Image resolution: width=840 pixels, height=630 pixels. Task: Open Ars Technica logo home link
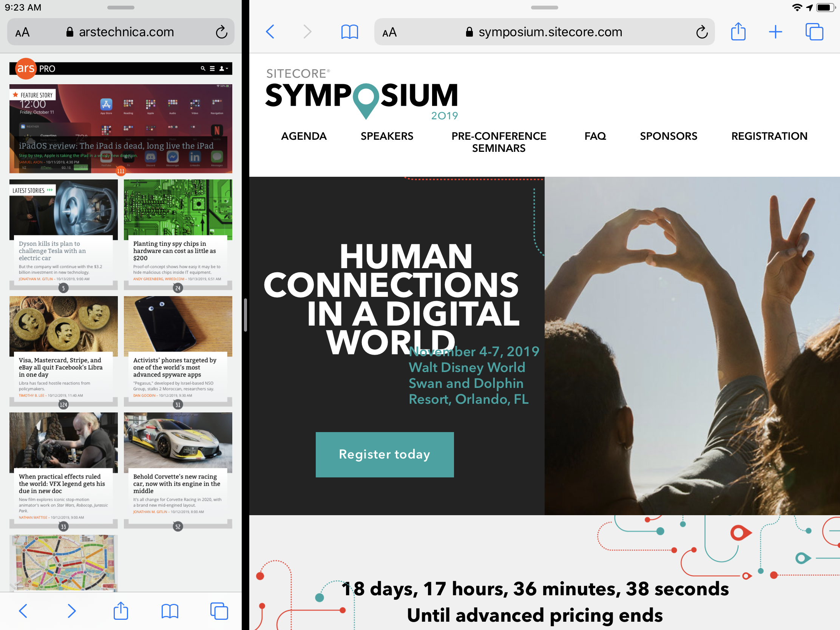coord(26,68)
